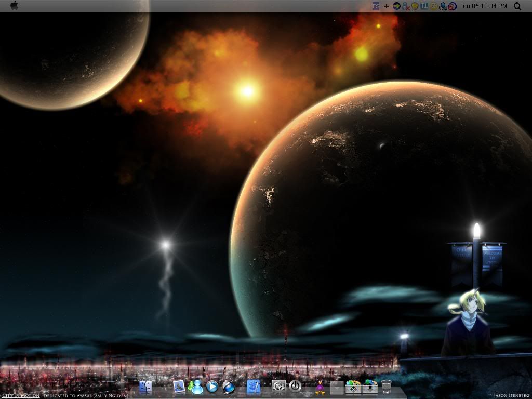Image resolution: width=532 pixels, height=399 pixels.
Task: Launch the Messenger buddies icon in dock
Action: coord(195,387)
